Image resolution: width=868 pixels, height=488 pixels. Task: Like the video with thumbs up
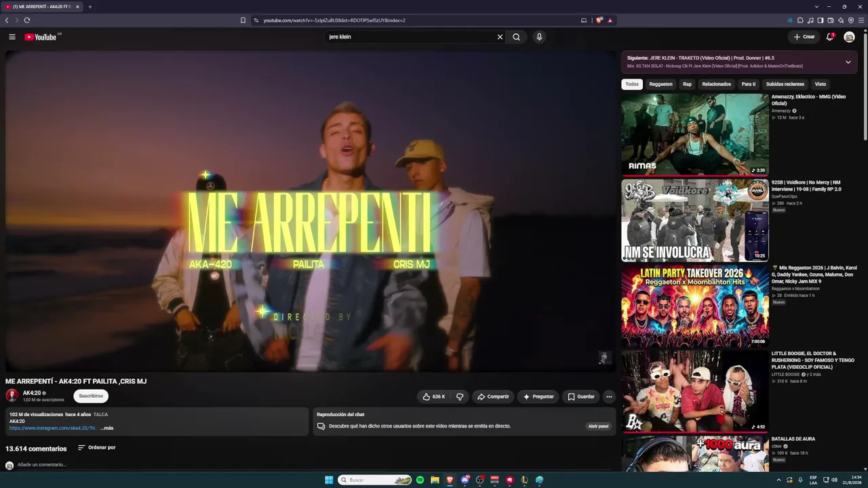[434, 396]
